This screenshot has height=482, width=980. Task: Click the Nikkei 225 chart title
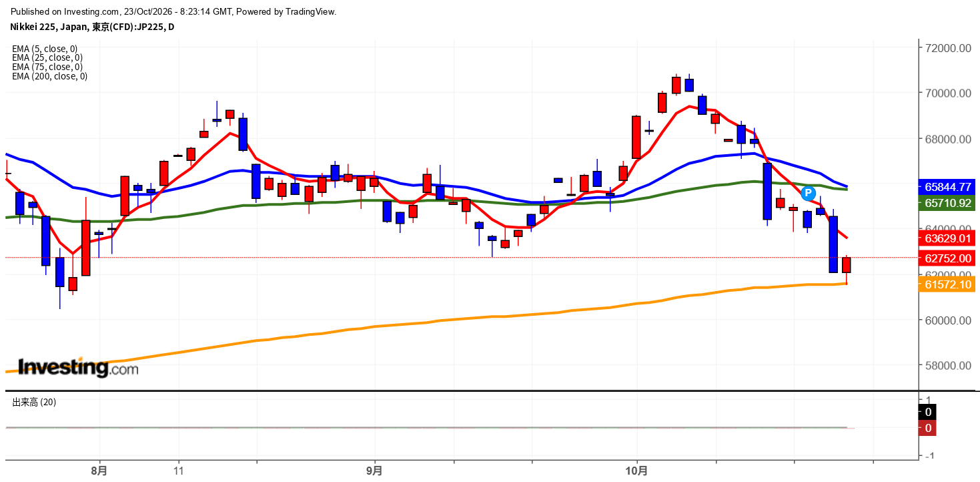[x=92, y=27]
